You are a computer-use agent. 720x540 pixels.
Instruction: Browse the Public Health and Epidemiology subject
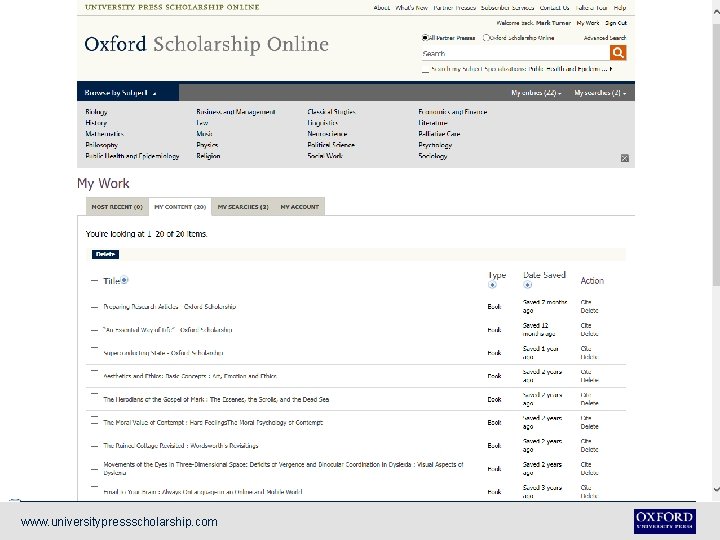tap(132, 156)
